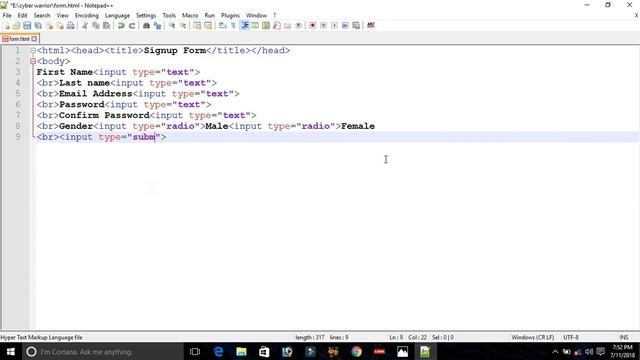The image size is (640, 360).
Task: Collapse the body fold marker on line 2
Action: tap(33, 61)
